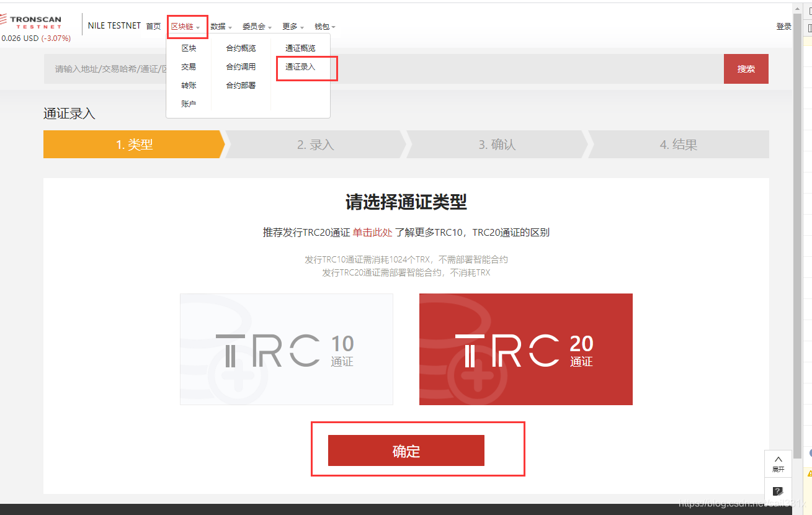812x515 pixels.
Task: Follow the 单击此处 link
Action: coord(373,233)
